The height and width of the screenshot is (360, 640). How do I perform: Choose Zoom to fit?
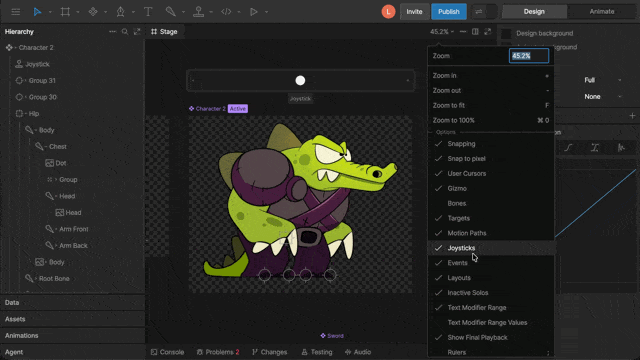coord(491,105)
